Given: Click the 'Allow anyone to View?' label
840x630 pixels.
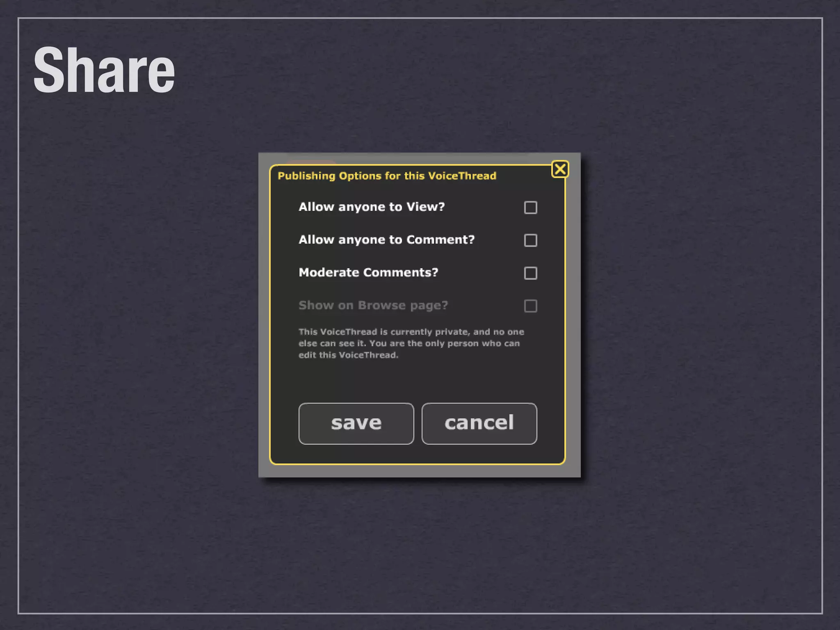Looking at the screenshot, I should 371,207.
